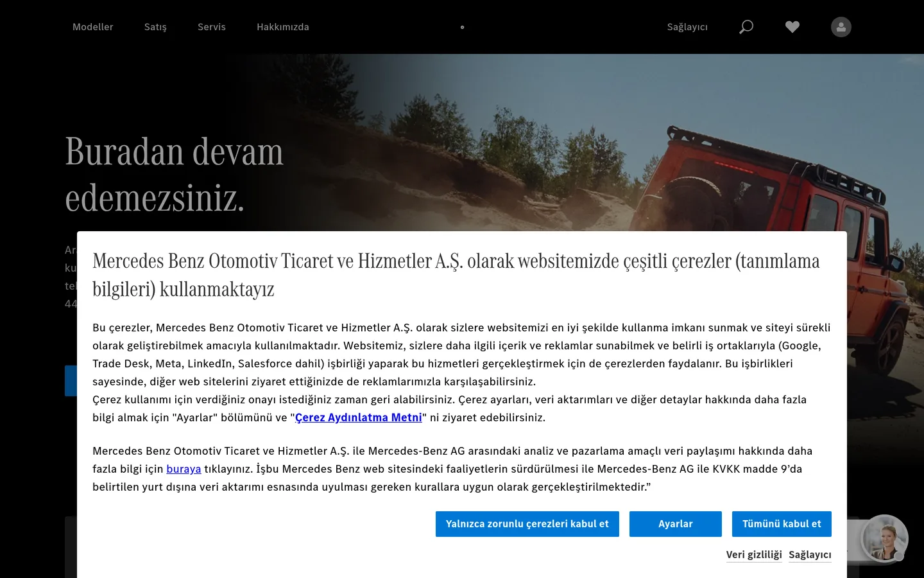Open the search magnifier icon
Image resolution: width=924 pixels, height=578 pixels.
click(746, 27)
